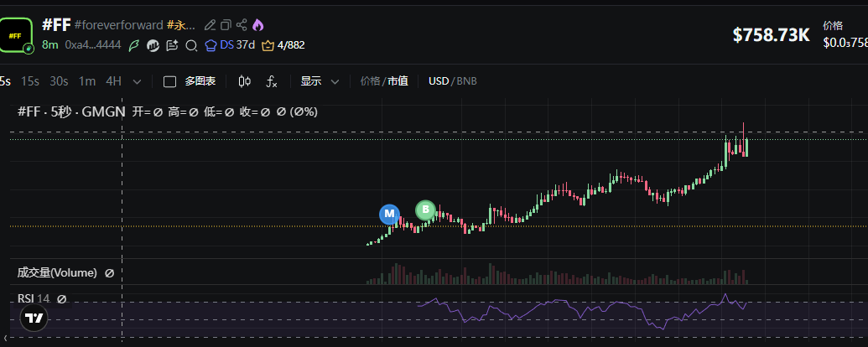Click the 8m token age label

(x=49, y=44)
